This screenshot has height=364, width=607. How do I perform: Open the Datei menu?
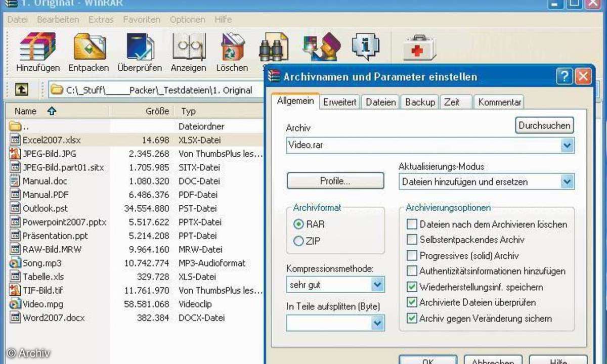pyautogui.click(x=18, y=20)
